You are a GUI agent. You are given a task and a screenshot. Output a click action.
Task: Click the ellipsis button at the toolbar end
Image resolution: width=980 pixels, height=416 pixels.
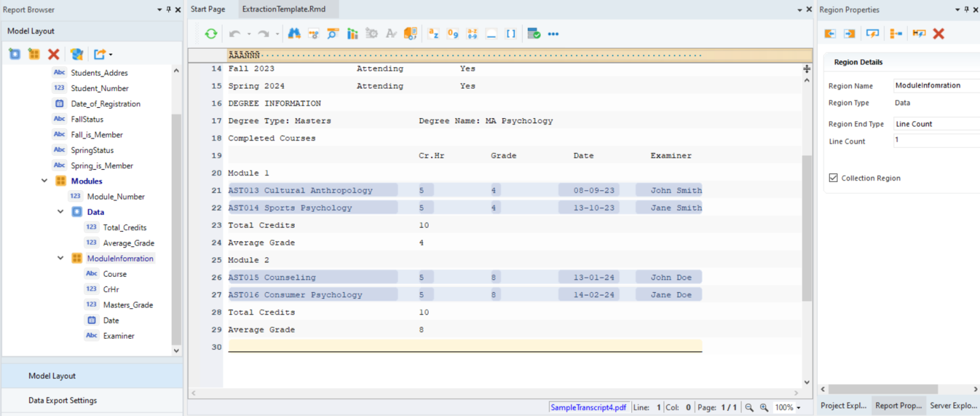(553, 33)
